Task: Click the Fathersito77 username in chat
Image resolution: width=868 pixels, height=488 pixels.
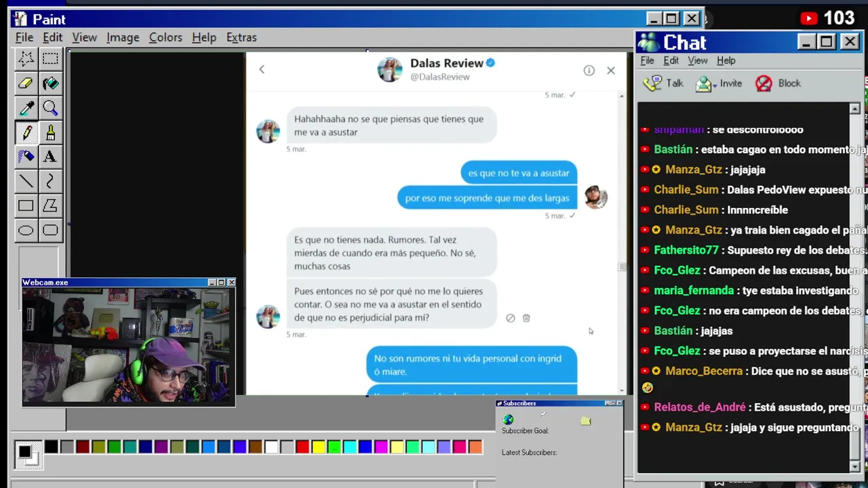Action: tap(686, 250)
